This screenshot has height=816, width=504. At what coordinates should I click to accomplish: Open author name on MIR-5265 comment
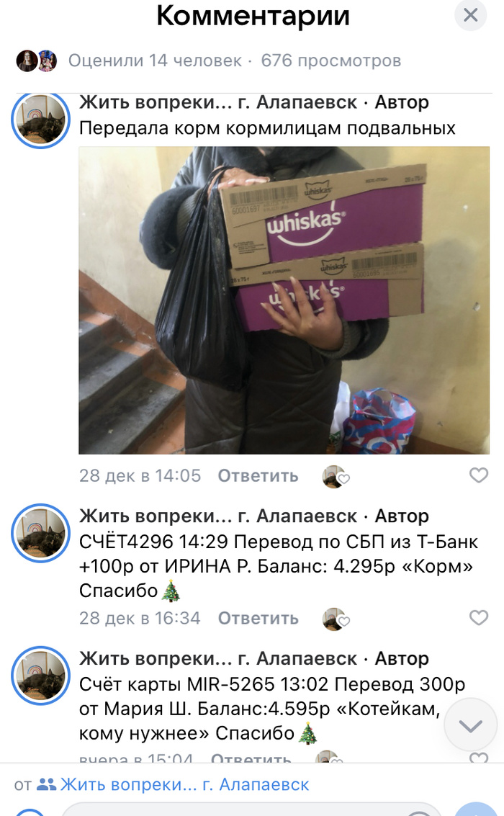218,659
